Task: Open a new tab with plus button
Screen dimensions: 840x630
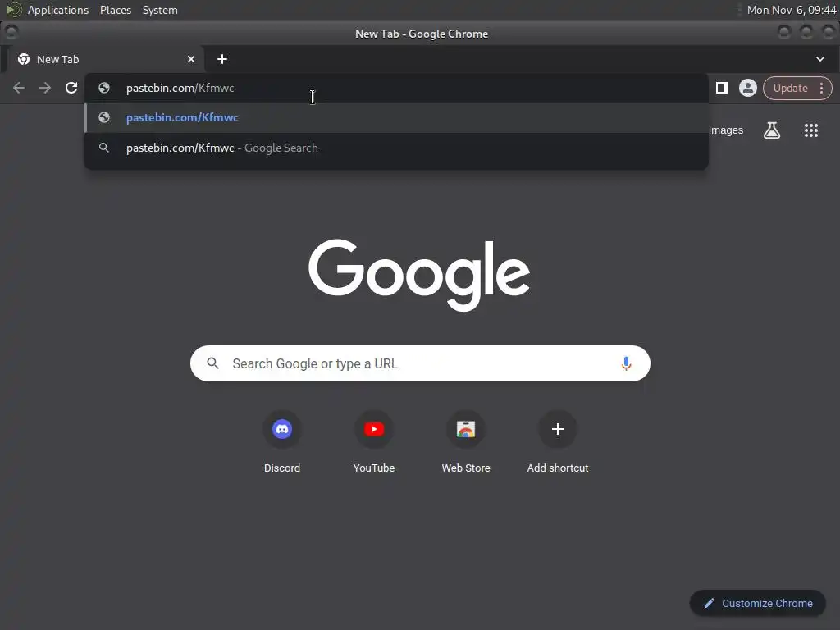Action: 222,59
